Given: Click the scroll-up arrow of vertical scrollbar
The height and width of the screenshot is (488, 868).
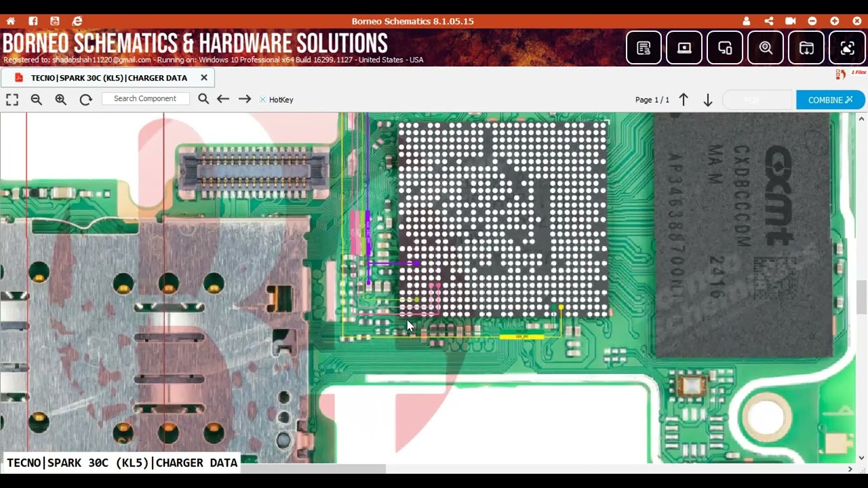Looking at the screenshot, I should 862,119.
